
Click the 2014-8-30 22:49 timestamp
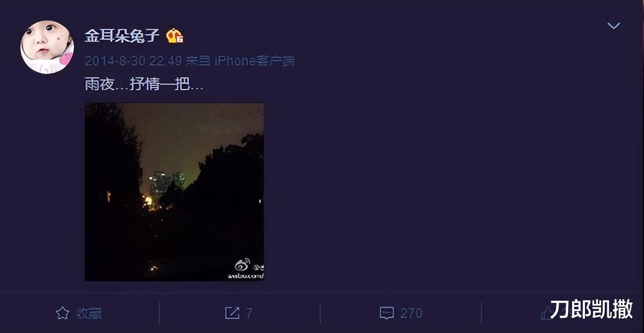coord(133,61)
